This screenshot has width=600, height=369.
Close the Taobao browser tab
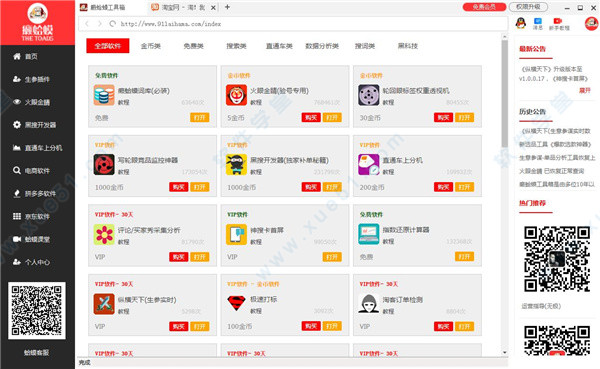point(214,7)
